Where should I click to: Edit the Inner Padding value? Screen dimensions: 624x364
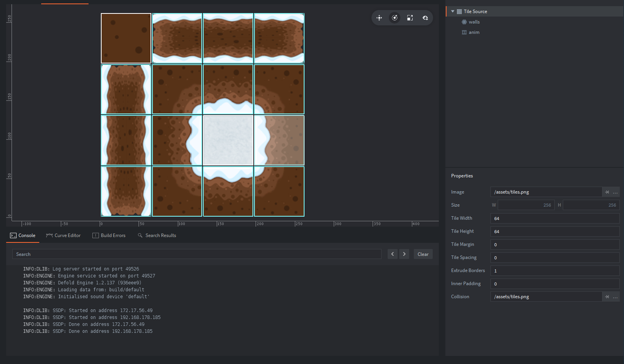point(555,284)
